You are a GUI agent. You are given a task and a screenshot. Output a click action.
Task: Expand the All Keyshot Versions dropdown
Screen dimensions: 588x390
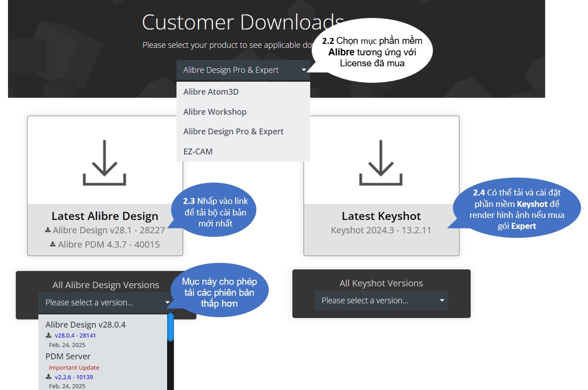[x=381, y=301]
